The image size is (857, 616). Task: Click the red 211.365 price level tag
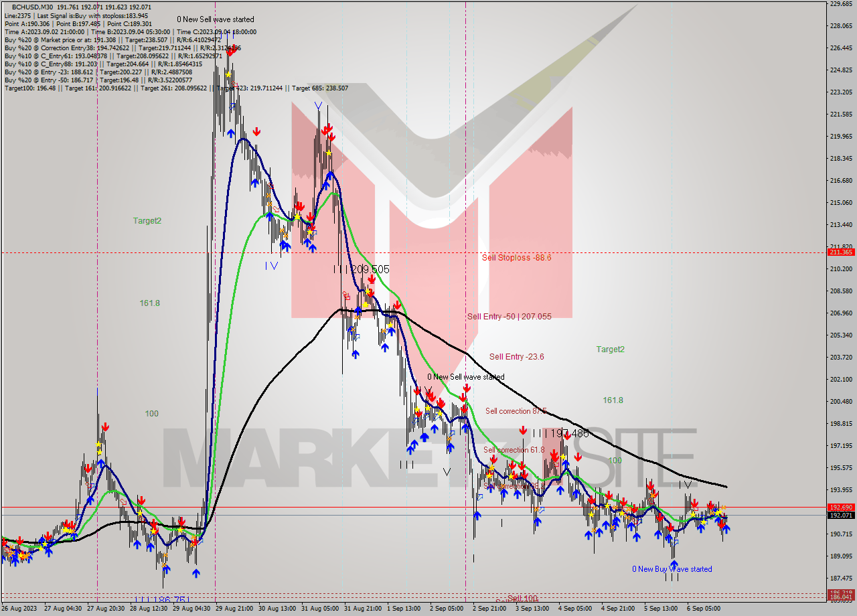(x=841, y=252)
